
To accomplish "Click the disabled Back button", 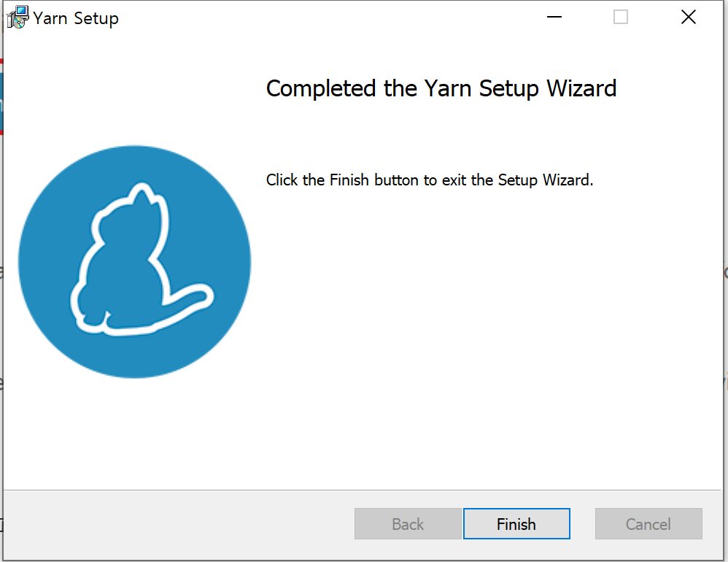I will pyautogui.click(x=408, y=523).
